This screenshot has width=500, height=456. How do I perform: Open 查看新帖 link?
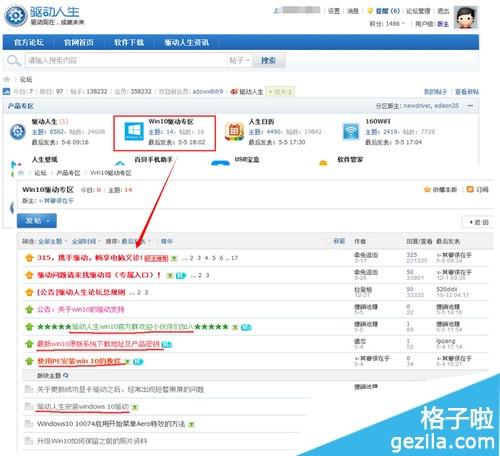[467, 92]
